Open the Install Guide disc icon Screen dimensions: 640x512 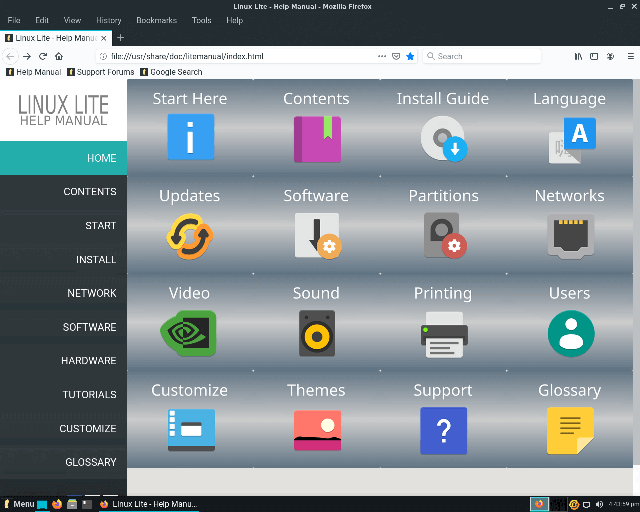coord(443,138)
